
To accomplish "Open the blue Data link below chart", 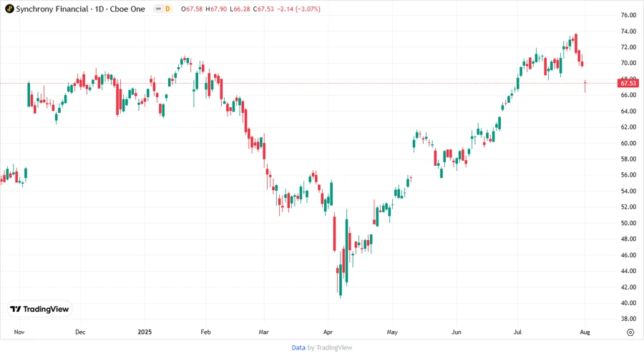I will pyautogui.click(x=298, y=348).
